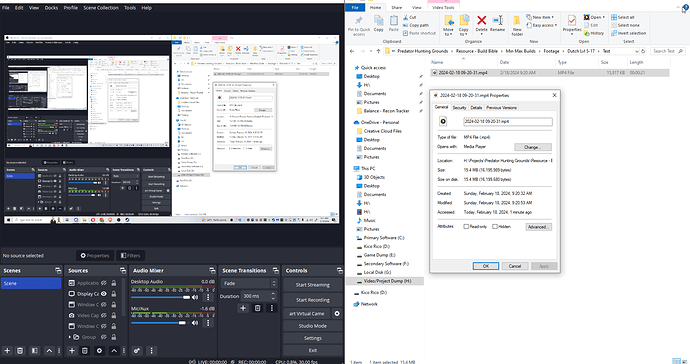Check the Hidden attribute checkbox
Screen dimensions: 690x364
495,227
